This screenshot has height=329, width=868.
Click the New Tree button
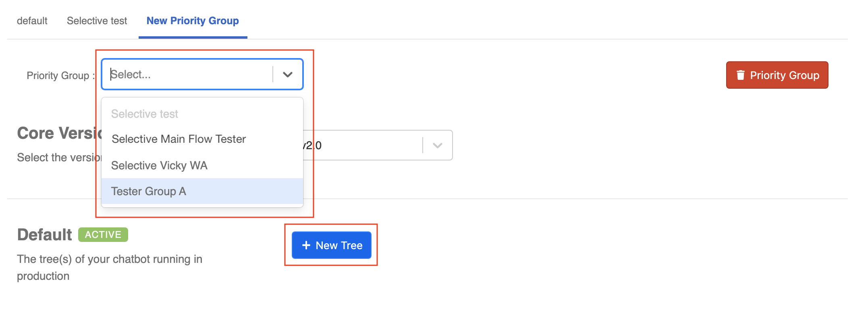tap(331, 245)
